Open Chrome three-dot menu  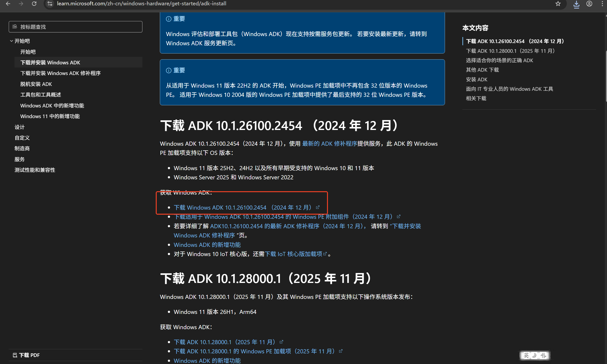tap(602, 4)
